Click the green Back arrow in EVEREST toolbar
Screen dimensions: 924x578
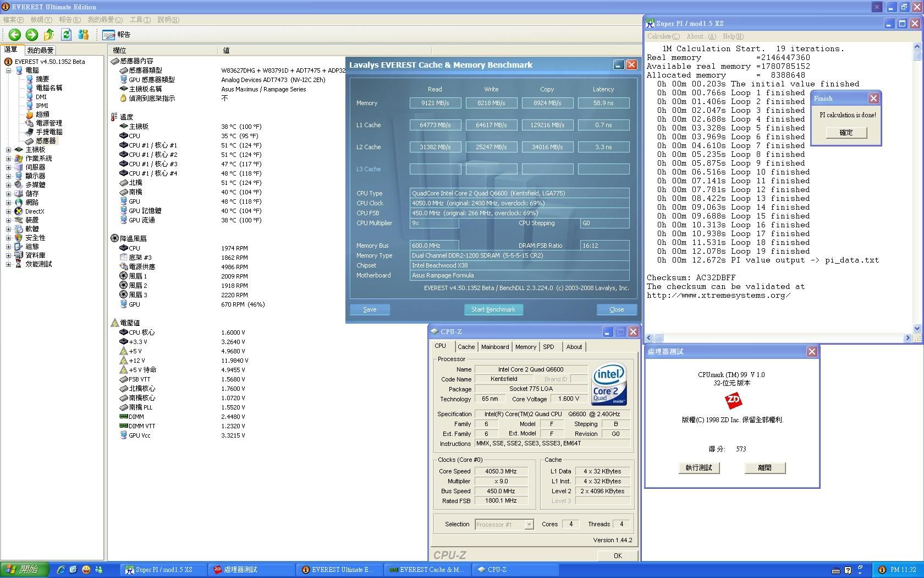[x=15, y=35]
